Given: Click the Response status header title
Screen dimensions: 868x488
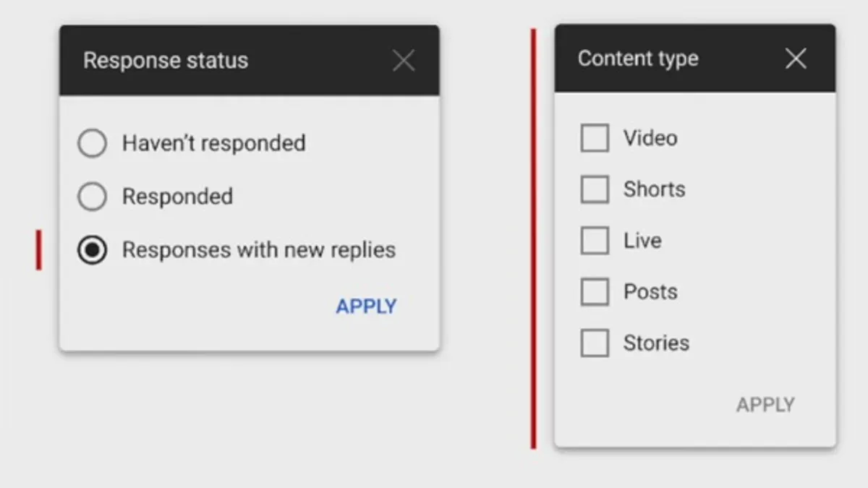Looking at the screenshot, I should pos(166,61).
